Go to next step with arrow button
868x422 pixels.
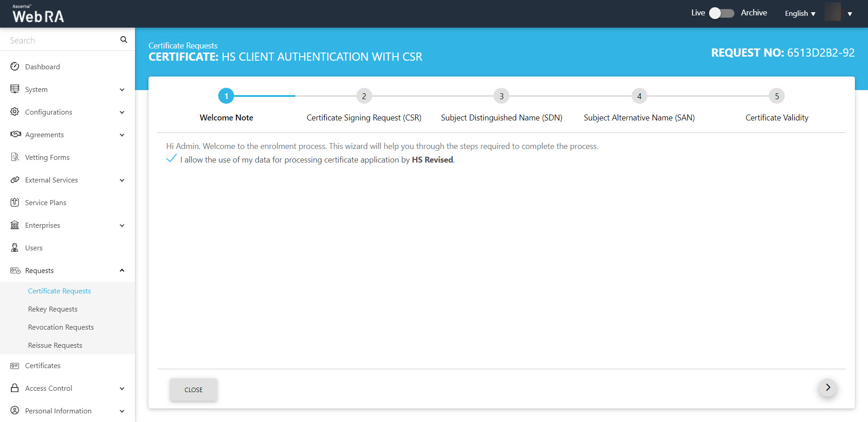[x=828, y=388]
